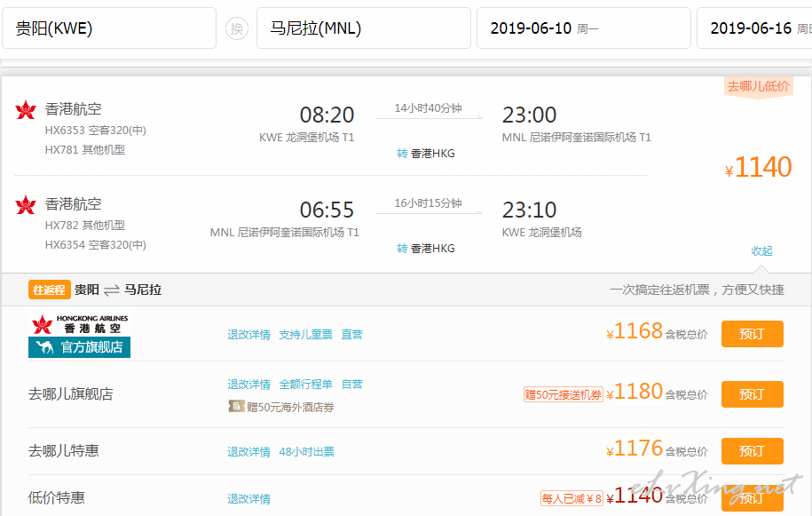Click the 去哪儿旗舰店 vendor name
The image size is (812, 516).
[70, 394]
